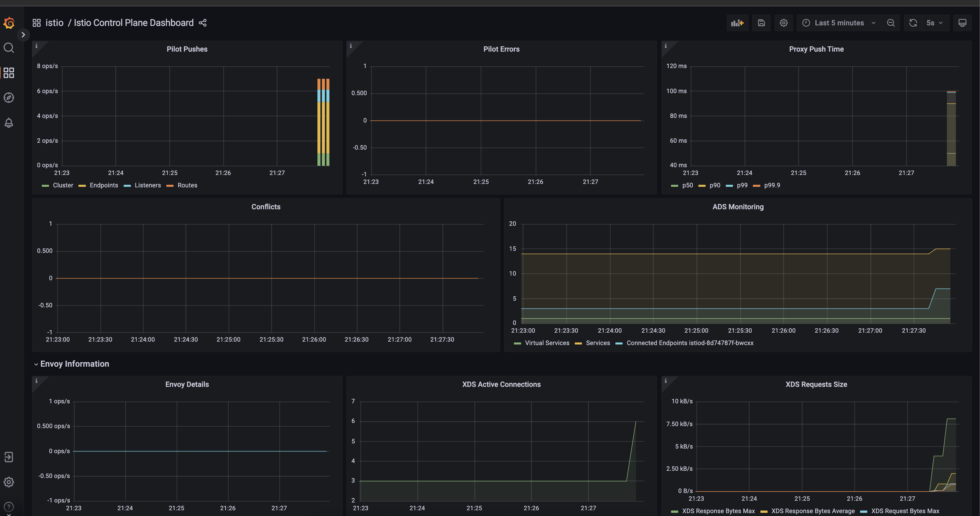Share dashboard via the share icon
Viewport: 980px width, 516px height.
pyautogui.click(x=203, y=23)
